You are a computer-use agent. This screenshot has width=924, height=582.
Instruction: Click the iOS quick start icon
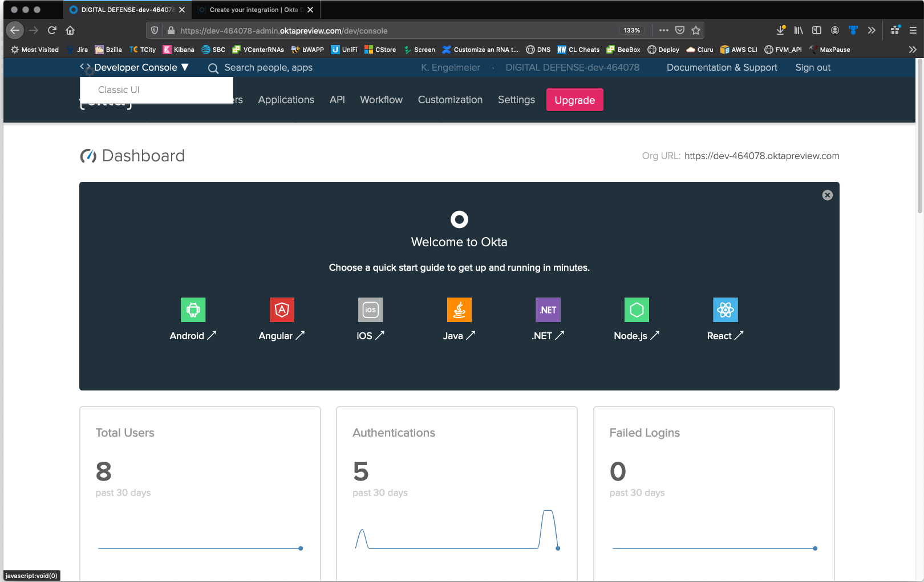pos(370,310)
